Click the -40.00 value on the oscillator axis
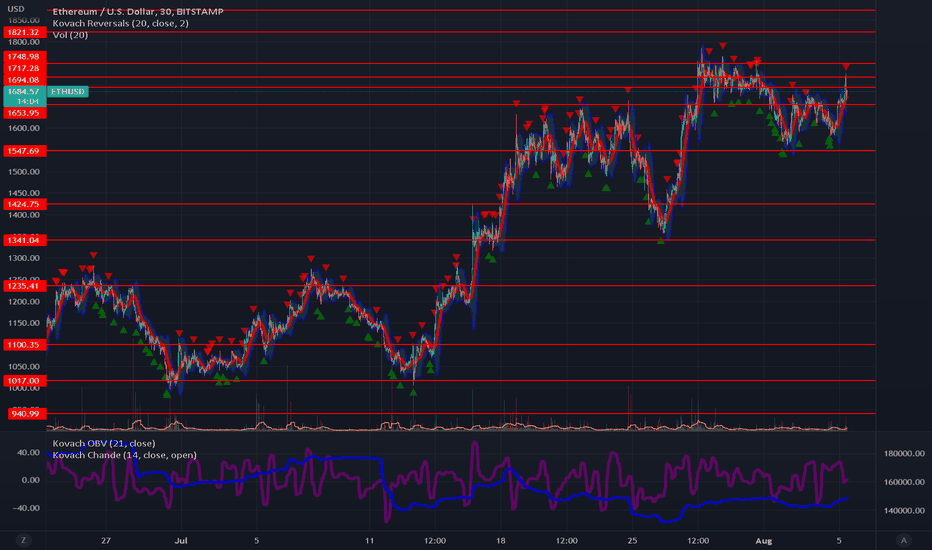932x550 pixels. (26, 508)
